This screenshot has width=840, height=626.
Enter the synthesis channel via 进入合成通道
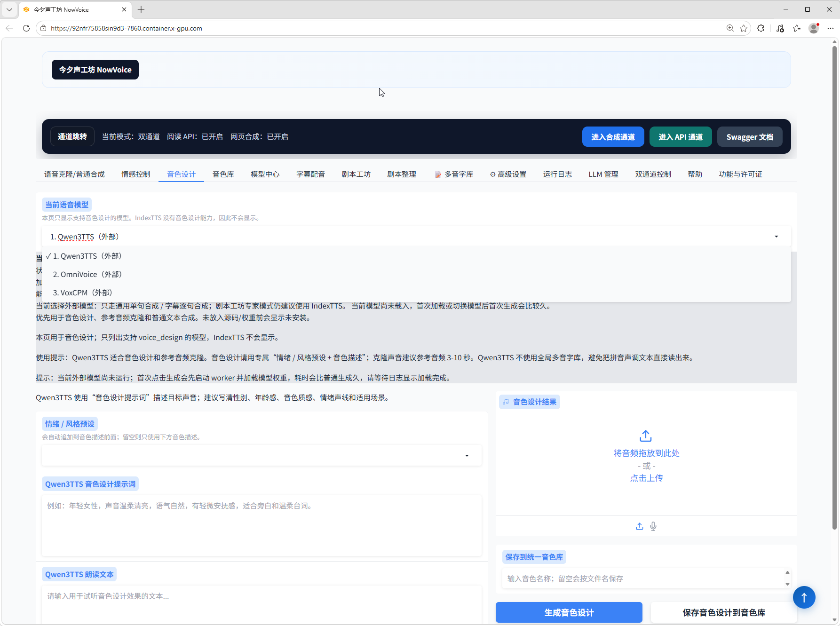tap(613, 137)
